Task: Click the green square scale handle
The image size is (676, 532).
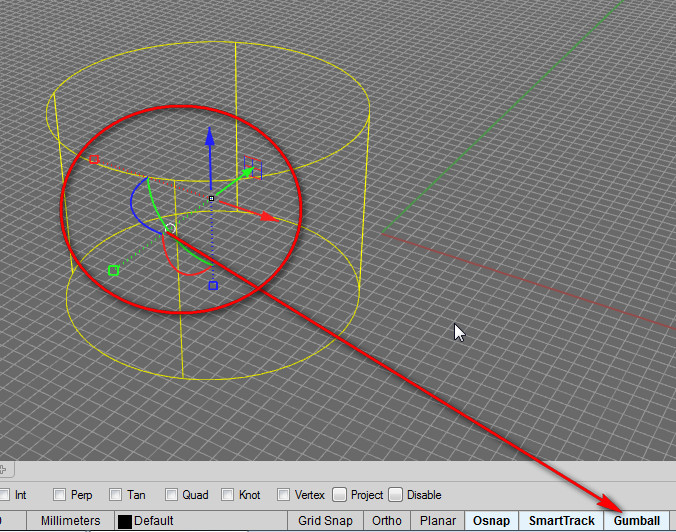Action: pyautogui.click(x=113, y=270)
